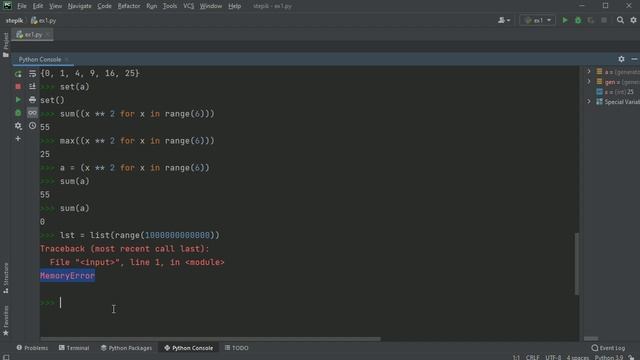Add new console with plus icon
Screen dimensions: 640x360
click(18, 139)
